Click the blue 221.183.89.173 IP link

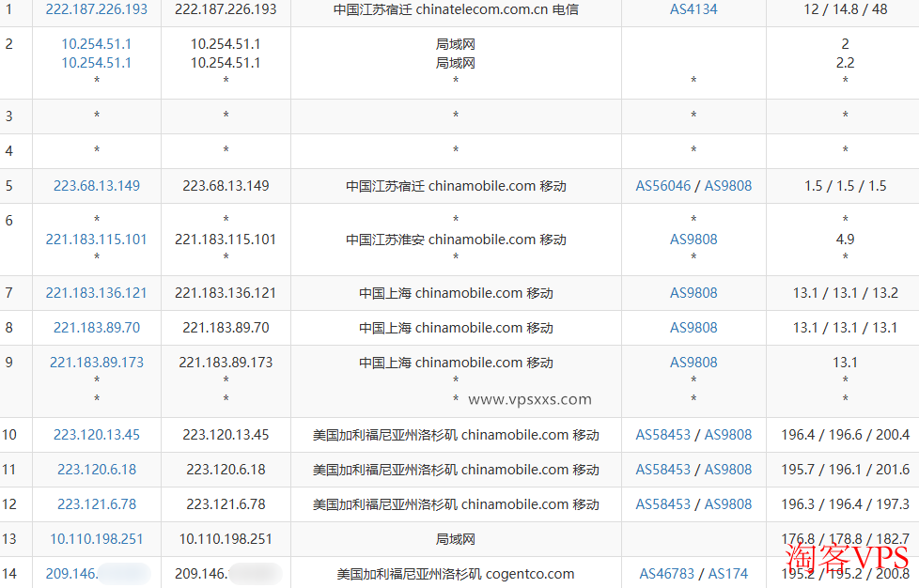pos(97,363)
